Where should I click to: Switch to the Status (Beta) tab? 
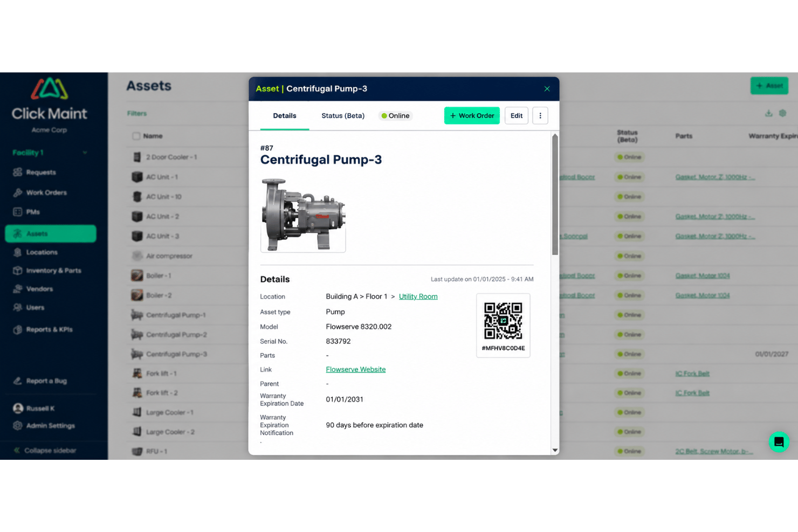click(x=343, y=116)
